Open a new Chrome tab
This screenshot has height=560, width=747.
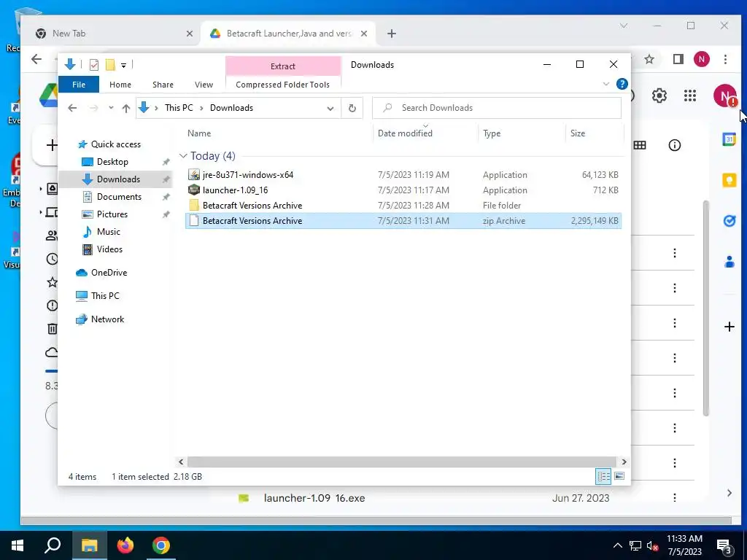[x=391, y=34]
